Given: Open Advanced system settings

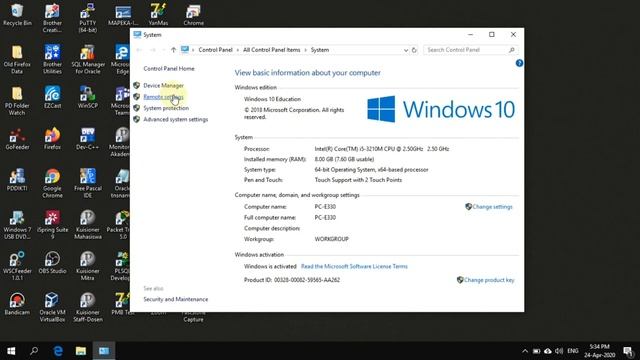Looking at the screenshot, I should click(x=176, y=120).
